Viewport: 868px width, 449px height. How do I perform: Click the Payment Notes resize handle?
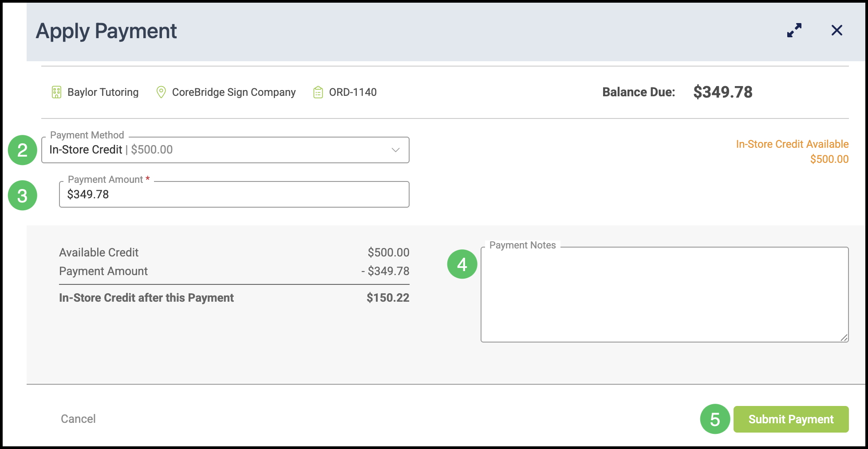(x=844, y=338)
